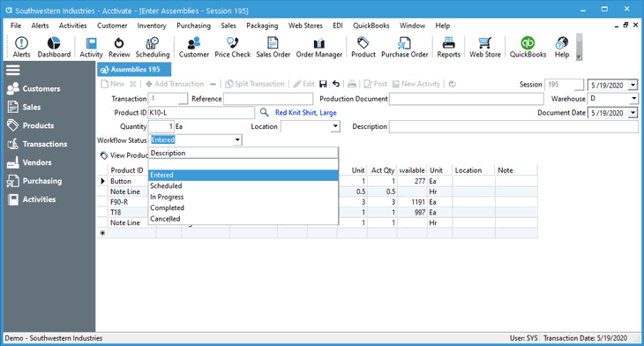Click the product lookup magnifier icon
This screenshot has height=346, width=644.
pos(264,112)
